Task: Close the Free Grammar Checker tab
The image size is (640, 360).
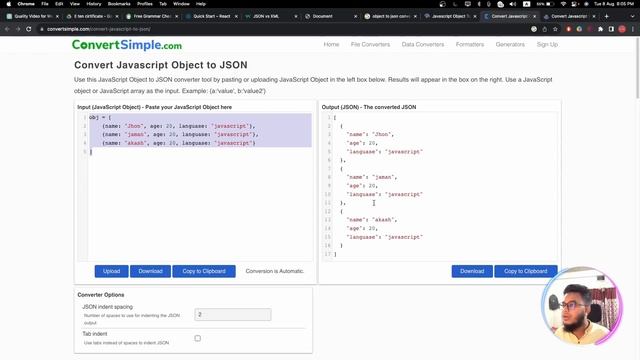Action: click(x=177, y=16)
